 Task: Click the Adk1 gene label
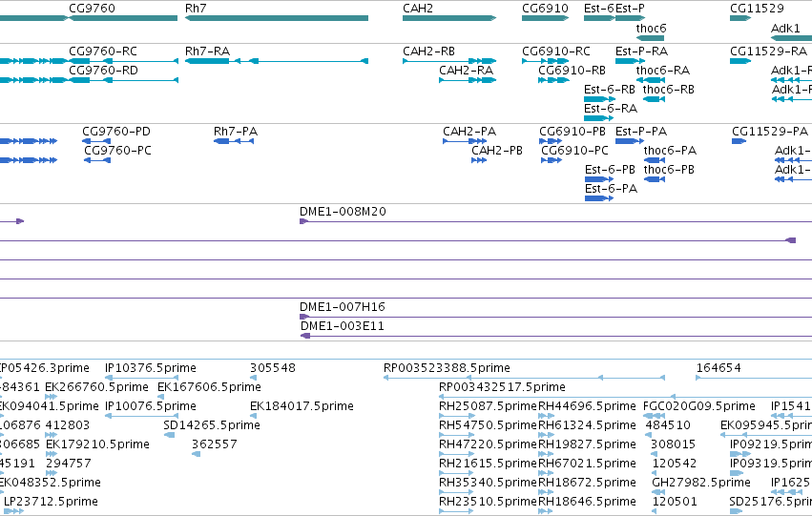(785, 28)
